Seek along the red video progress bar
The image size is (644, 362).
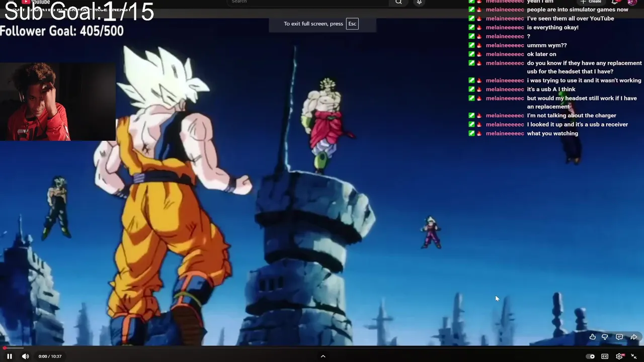click(322, 348)
